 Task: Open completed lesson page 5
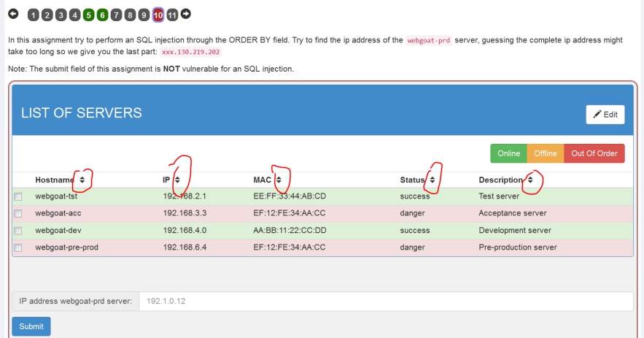coord(89,15)
